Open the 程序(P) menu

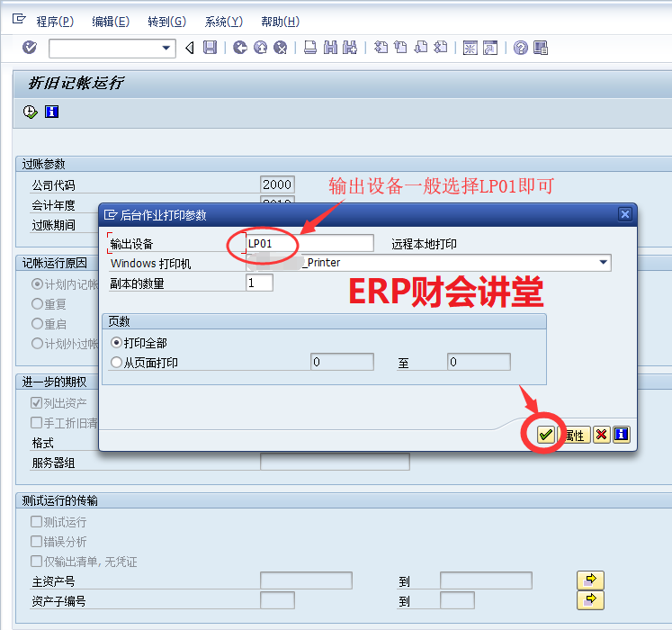coord(55,22)
